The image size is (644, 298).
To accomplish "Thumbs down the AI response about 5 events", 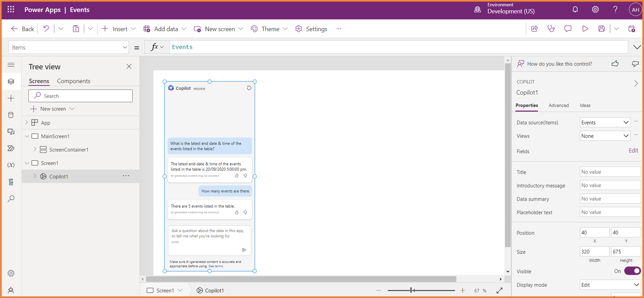I will pyautogui.click(x=245, y=212).
